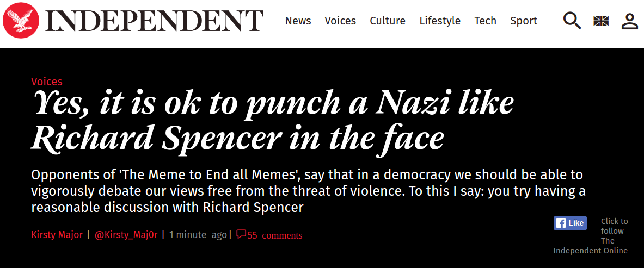Open the search magnifier icon
Viewport: 644px width, 268px height.
572,21
